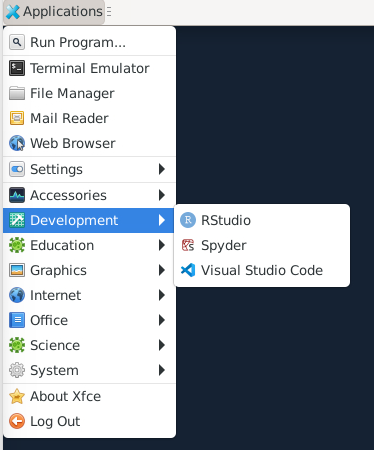
Task: Click the Graphics picture icon
Action: (17, 270)
